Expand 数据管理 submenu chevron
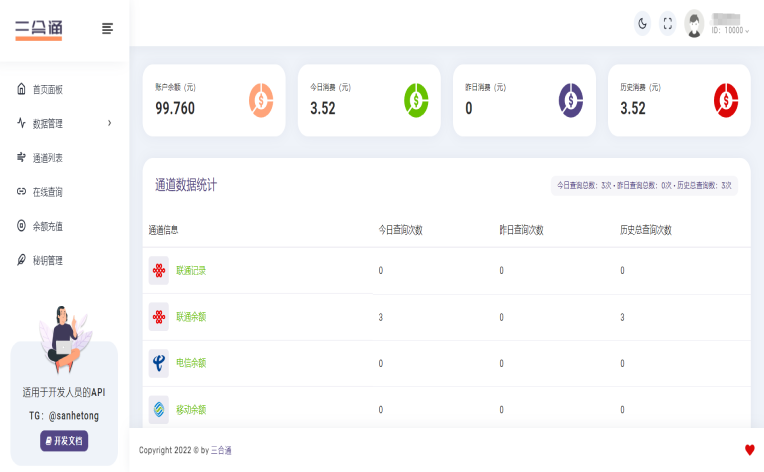The width and height of the screenshot is (764, 472). tap(110, 123)
